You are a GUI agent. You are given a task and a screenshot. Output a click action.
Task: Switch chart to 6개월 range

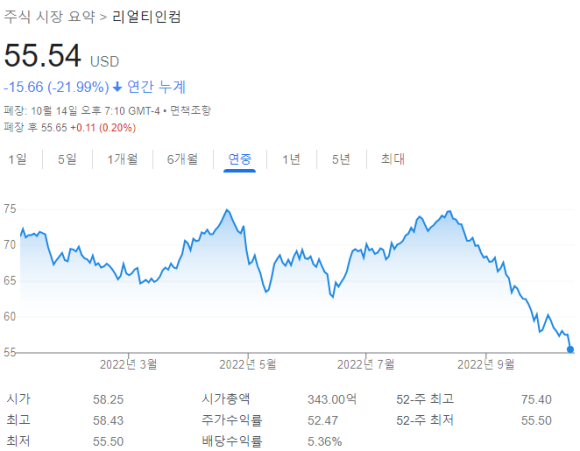182,159
